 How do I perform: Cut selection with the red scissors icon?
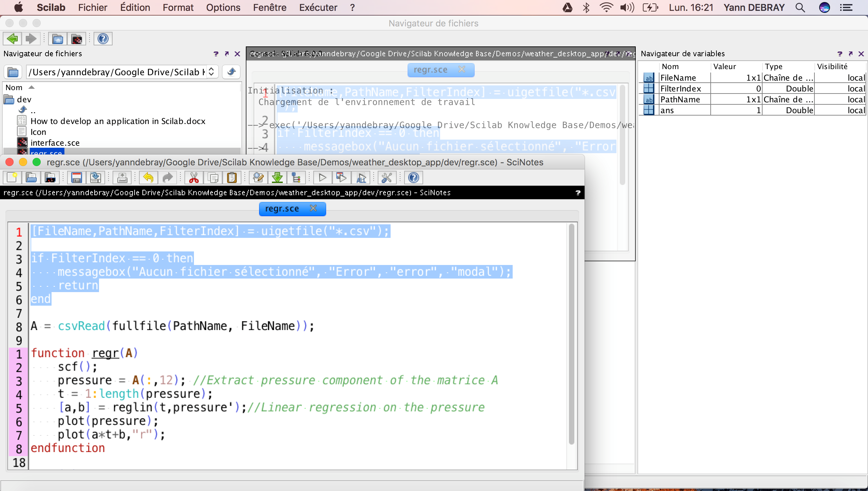click(x=194, y=178)
